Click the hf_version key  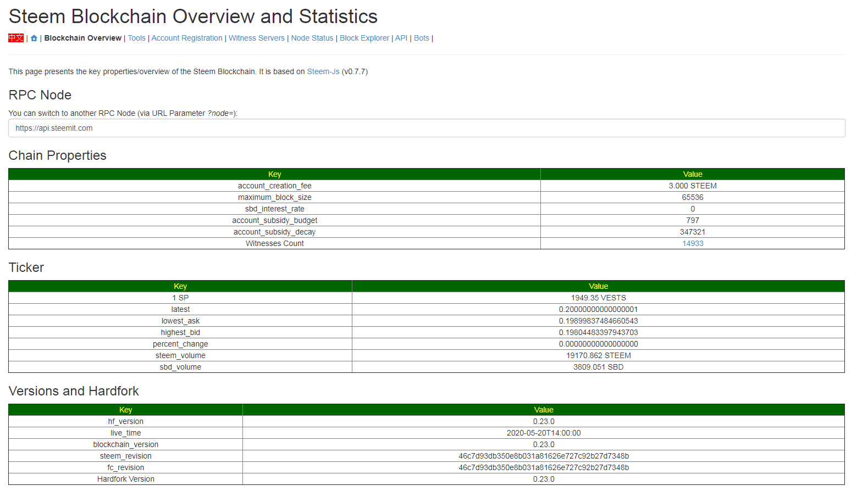pyautogui.click(x=126, y=421)
